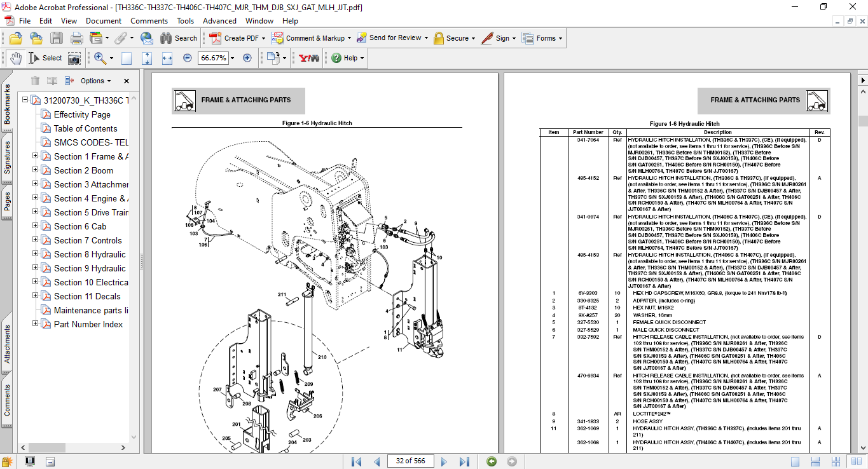Click the Save disk icon

(57, 38)
